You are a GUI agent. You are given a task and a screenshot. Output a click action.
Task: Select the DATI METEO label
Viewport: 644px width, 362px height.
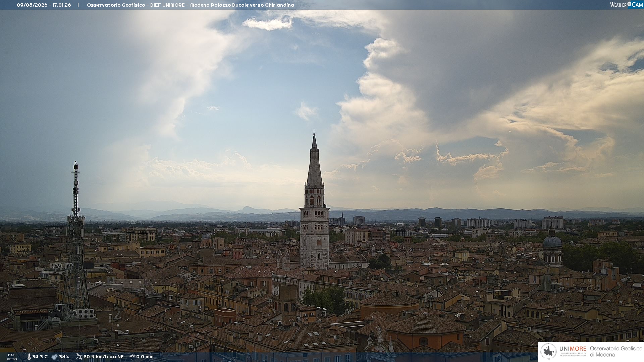tap(12, 357)
